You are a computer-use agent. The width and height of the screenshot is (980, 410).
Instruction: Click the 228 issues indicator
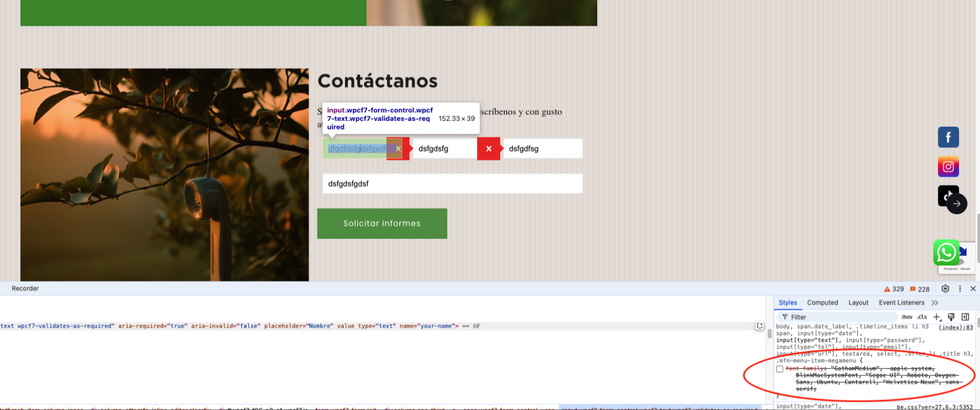click(x=919, y=289)
